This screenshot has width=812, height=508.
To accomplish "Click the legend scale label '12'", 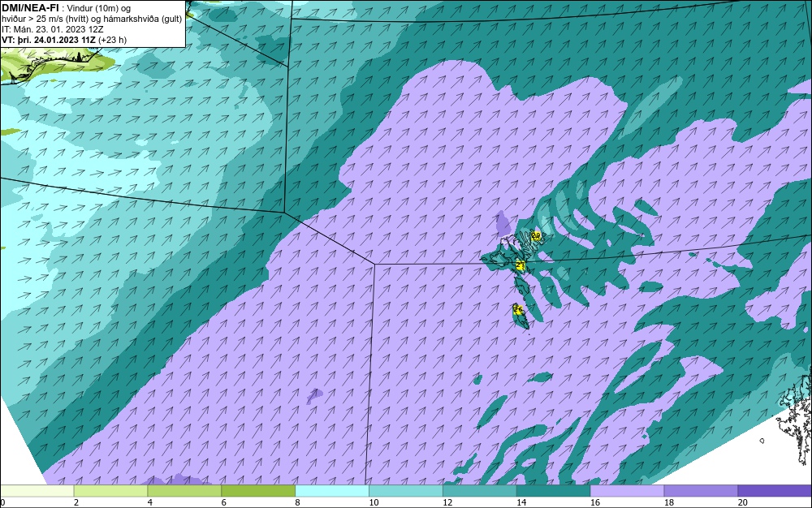I will pos(447,502).
